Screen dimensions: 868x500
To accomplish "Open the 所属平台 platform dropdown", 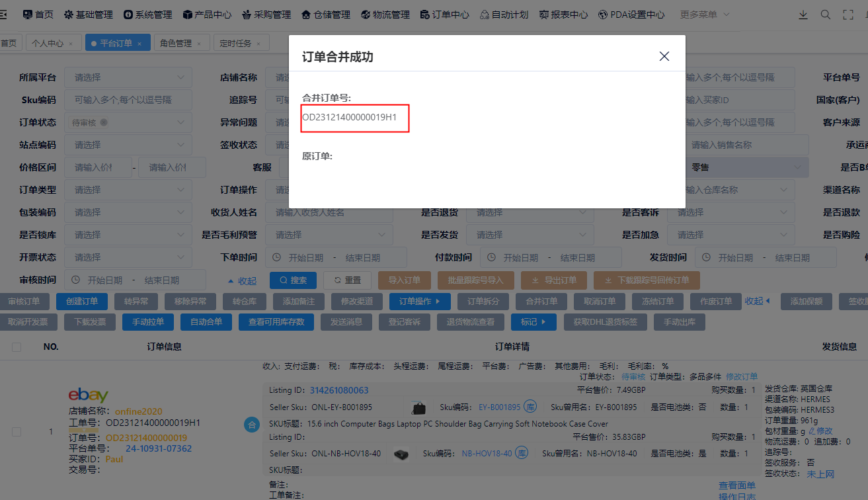I will (128, 77).
